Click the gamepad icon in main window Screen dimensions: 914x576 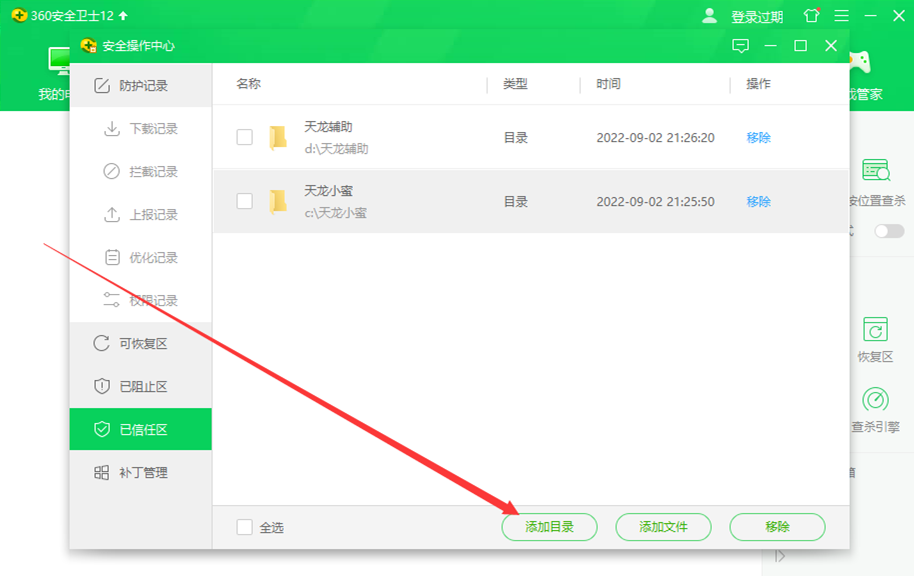[859, 62]
